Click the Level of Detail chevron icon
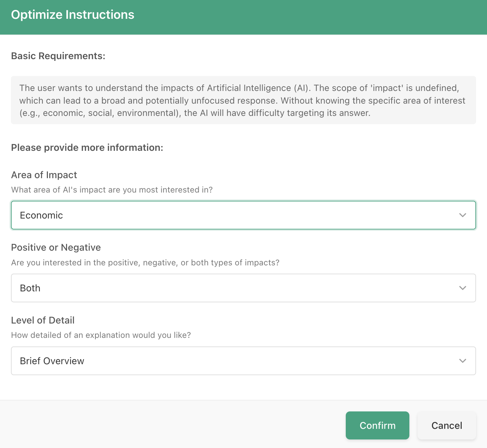The image size is (487, 448). click(x=463, y=361)
